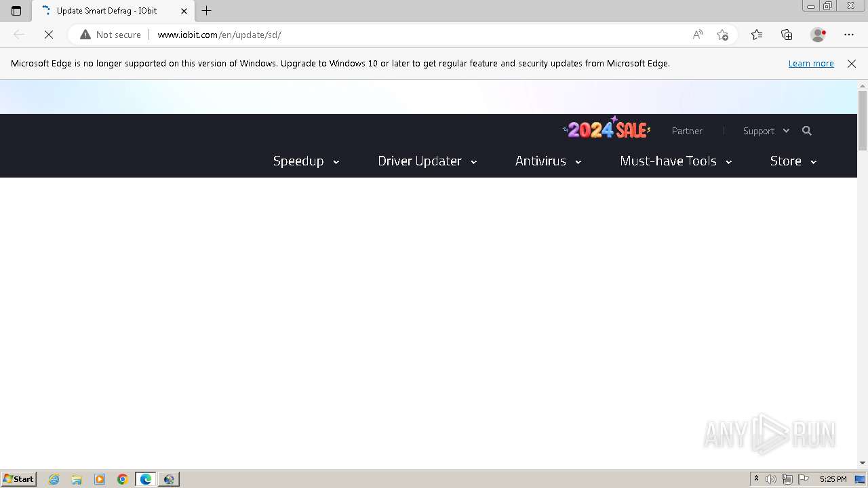Open the Windows Start menu
Image resolution: width=868 pixels, height=488 pixels.
tap(19, 479)
